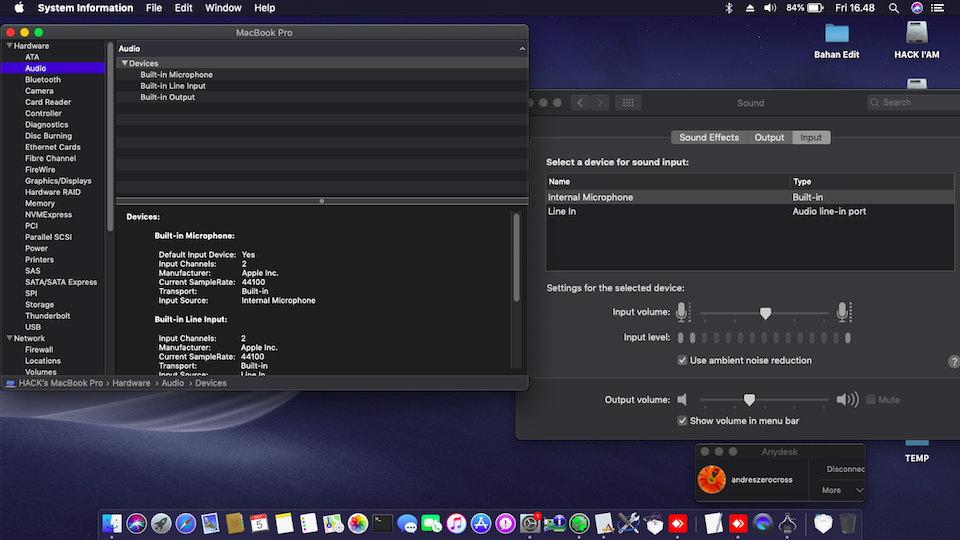Select Internal Microphone input device row
Image resolution: width=960 pixels, height=540 pixels.
click(x=750, y=197)
